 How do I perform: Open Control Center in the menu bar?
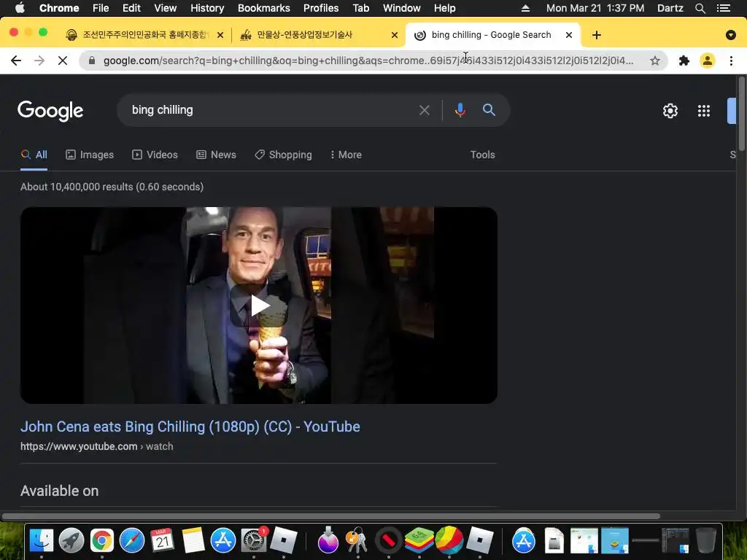[x=723, y=8]
